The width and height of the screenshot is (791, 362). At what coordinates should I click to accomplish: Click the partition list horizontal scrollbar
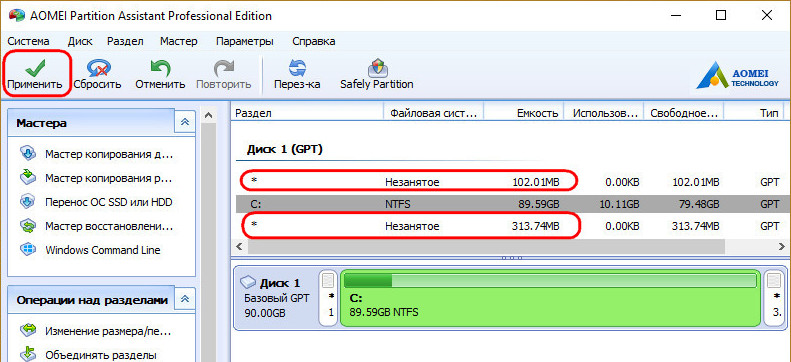tap(486, 247)
